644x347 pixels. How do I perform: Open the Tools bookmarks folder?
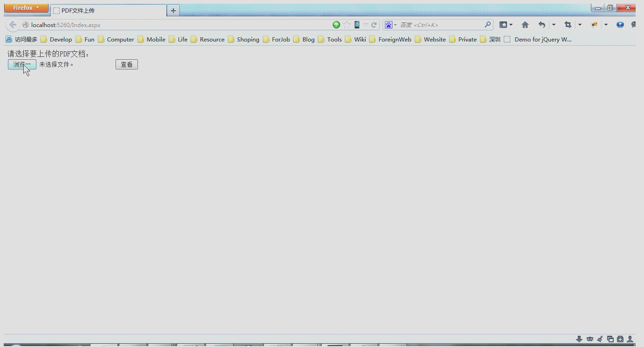tap(330, 40)
